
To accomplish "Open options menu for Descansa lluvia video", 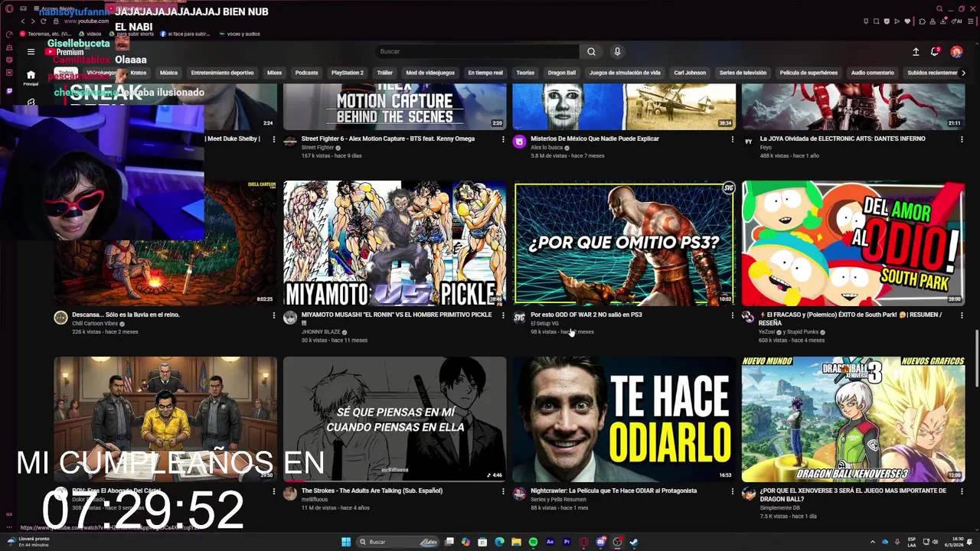I will 273,315.
